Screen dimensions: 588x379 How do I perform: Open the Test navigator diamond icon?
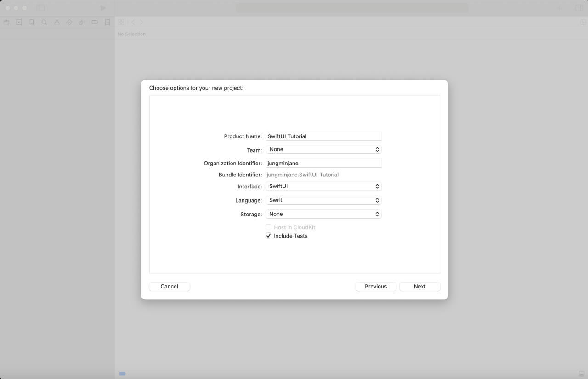tap(69, 22)
